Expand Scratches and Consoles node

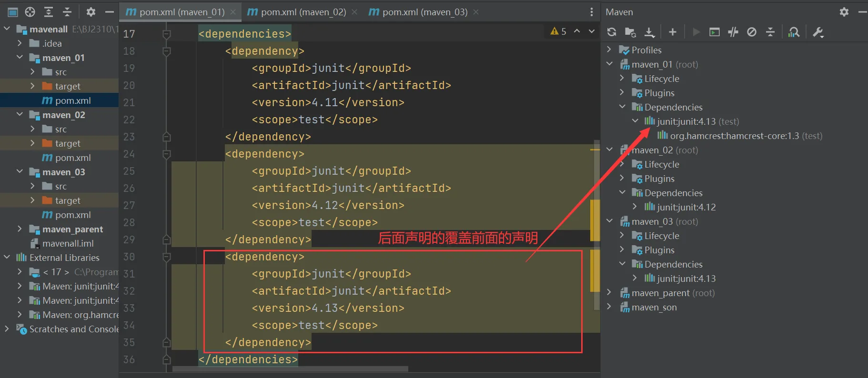point(7,328)
